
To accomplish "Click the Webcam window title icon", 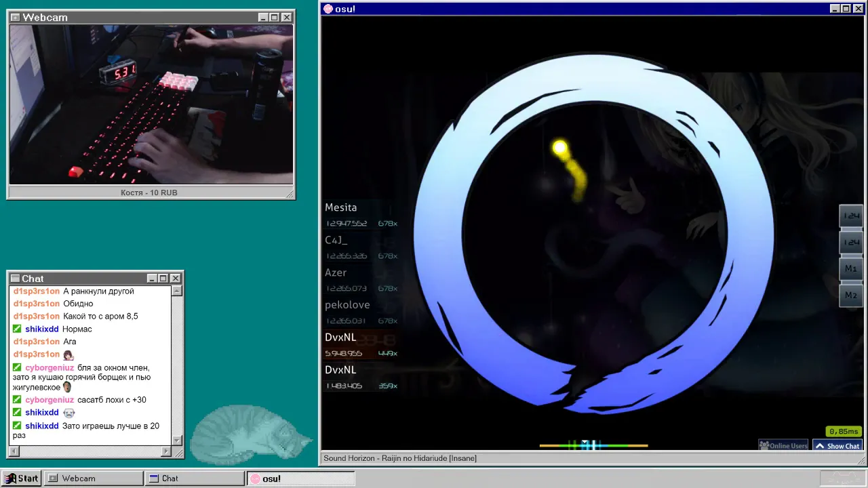I will [x=15, y=18].
